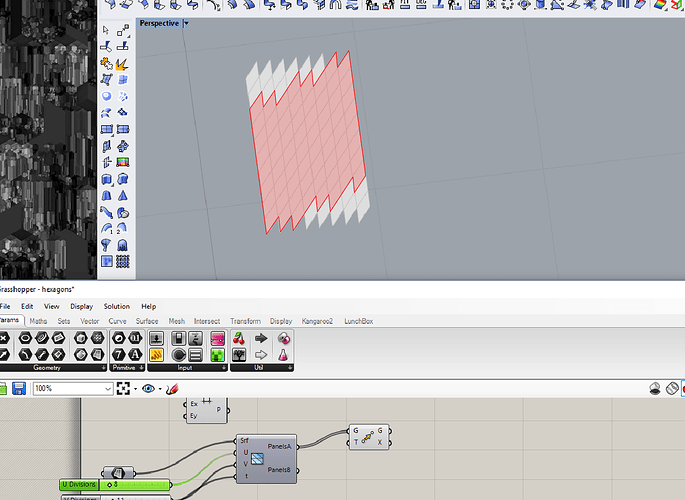
Task: Click the white arrow icon in Util panel
Action: (x=261, y=355)
